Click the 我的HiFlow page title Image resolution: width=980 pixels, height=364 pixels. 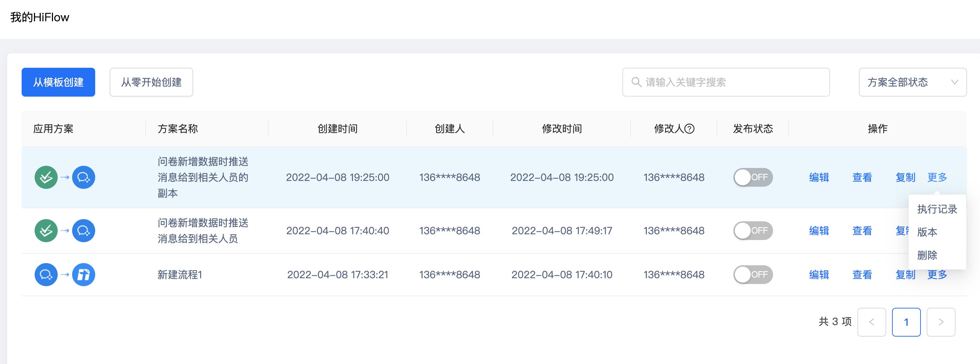click(x=40, y=18)
